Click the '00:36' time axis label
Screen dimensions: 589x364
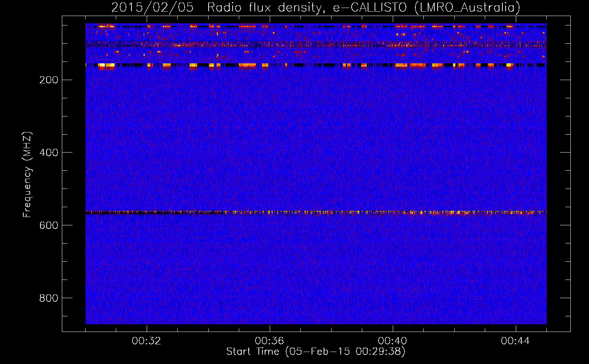(269, 341)
